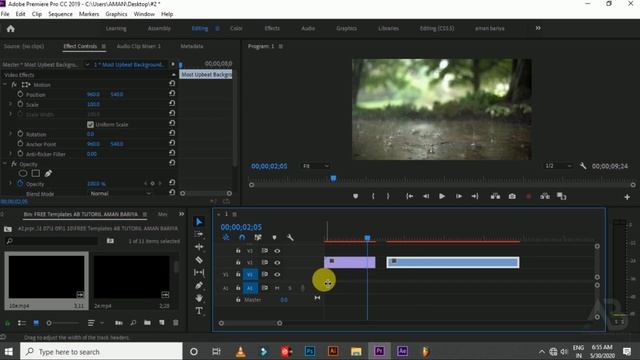Screen dimensions: 640x360
Task: Open the Program Monitor button editor plus
Action: [627, 197]
